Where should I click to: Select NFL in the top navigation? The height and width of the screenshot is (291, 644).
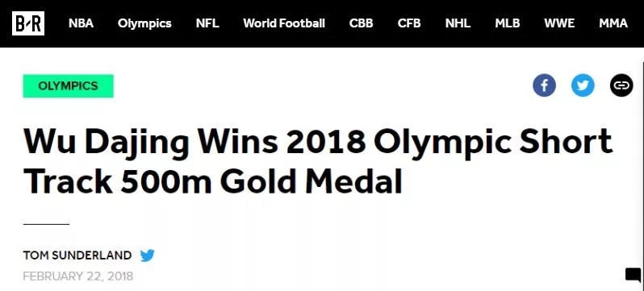207,23
